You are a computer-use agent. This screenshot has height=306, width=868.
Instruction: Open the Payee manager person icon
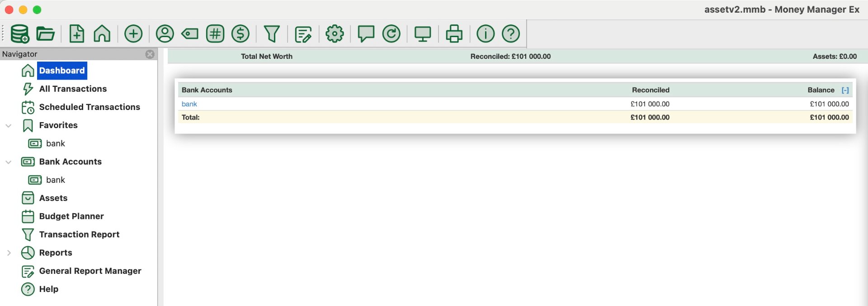coord(165,33)
